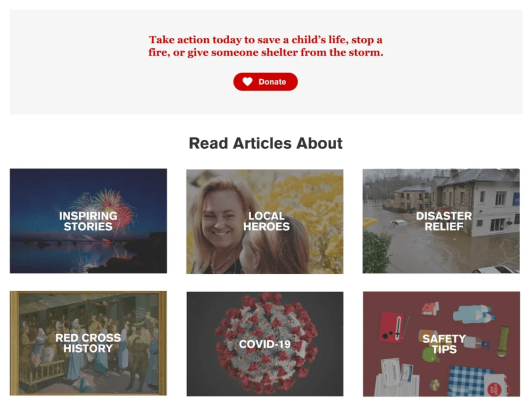
Task: Open the Red Cross History tile
Action: coord(88,343)
